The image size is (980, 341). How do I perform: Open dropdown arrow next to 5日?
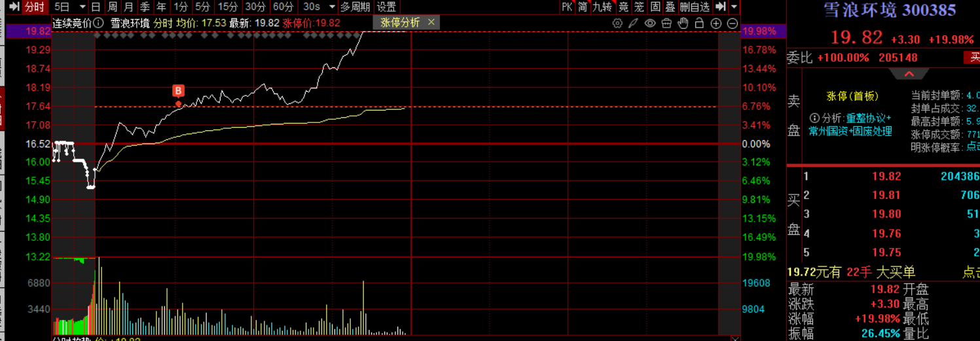click(x=82, y=7)
